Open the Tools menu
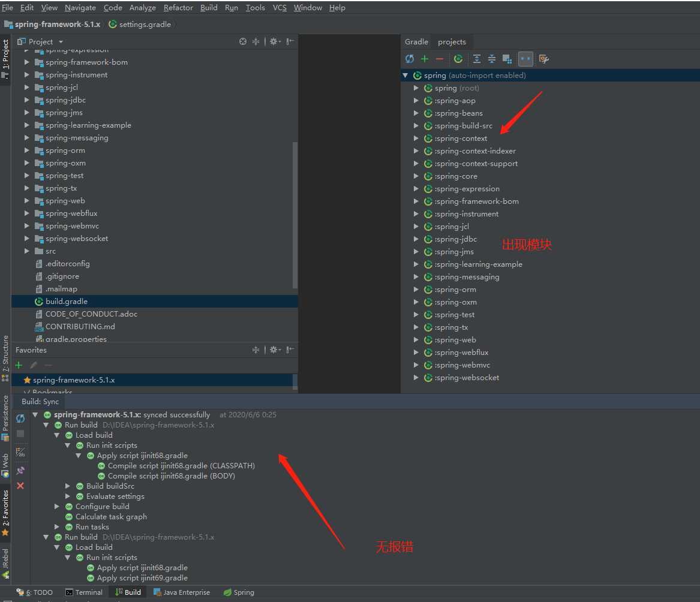700x602 pixels. [256, 8]
